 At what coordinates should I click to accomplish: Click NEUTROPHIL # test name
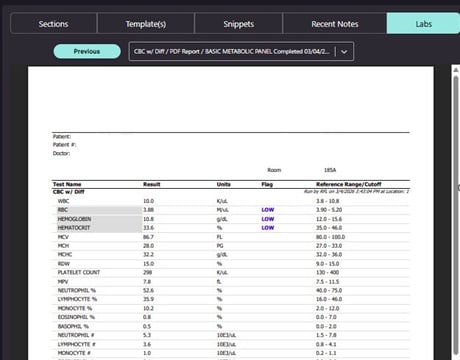coord(76,335)
